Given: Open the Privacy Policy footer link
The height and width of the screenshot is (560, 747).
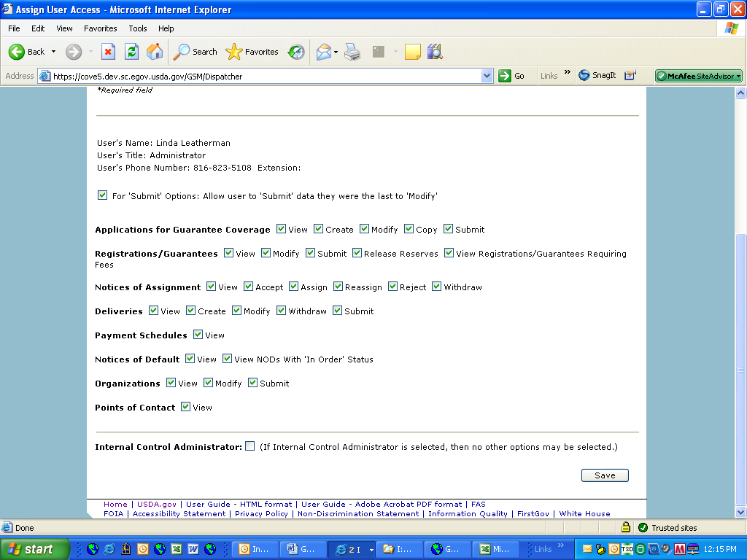Looking at the screenshot, I should pos(261,513).
